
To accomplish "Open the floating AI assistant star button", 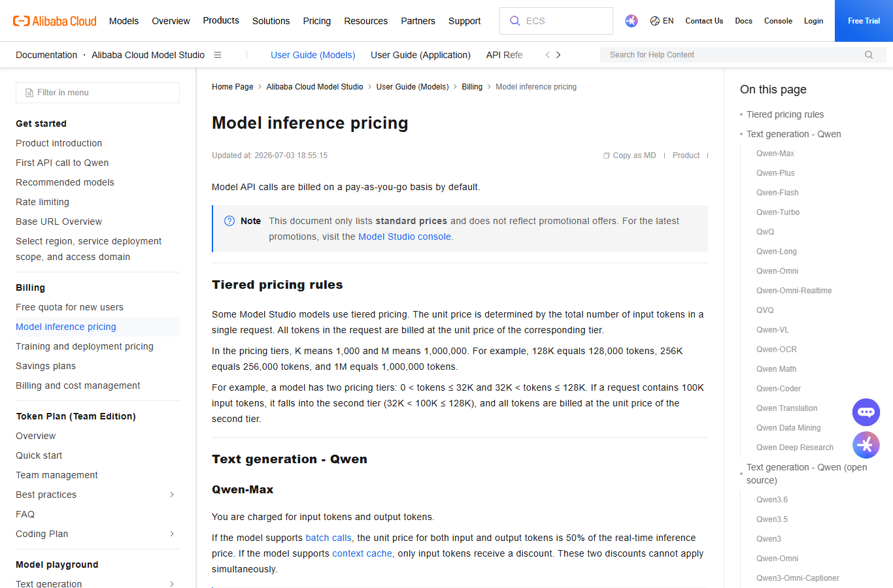I will click(x=866, y=445).
